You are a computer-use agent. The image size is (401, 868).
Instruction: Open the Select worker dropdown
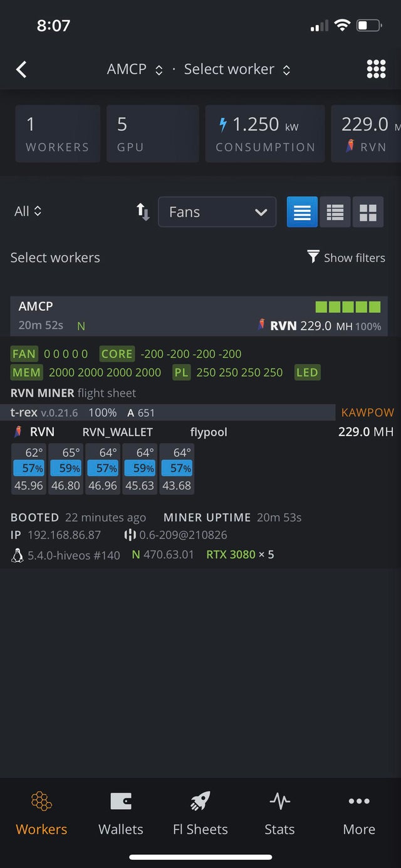tap(237, 70)
